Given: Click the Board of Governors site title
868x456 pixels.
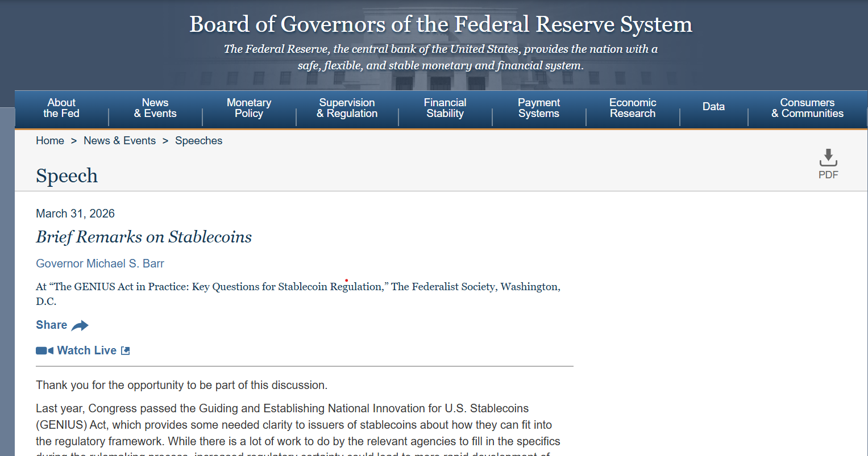Looking at the screenshot, I should (x=440, y=24).
